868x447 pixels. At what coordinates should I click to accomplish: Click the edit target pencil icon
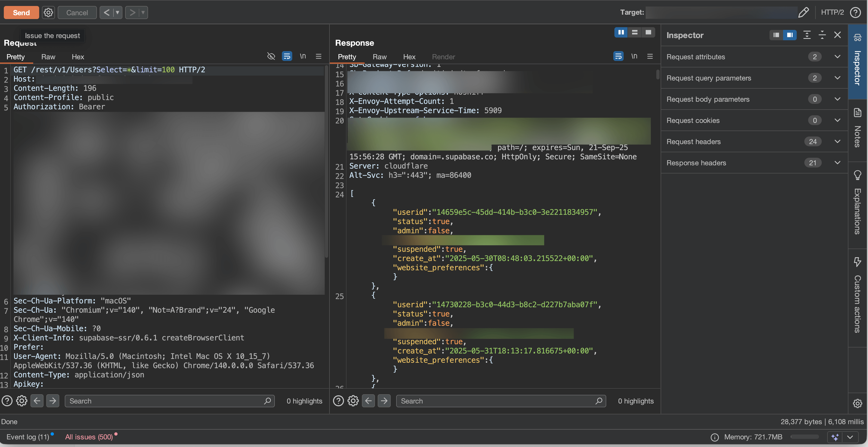coord(804,13)
